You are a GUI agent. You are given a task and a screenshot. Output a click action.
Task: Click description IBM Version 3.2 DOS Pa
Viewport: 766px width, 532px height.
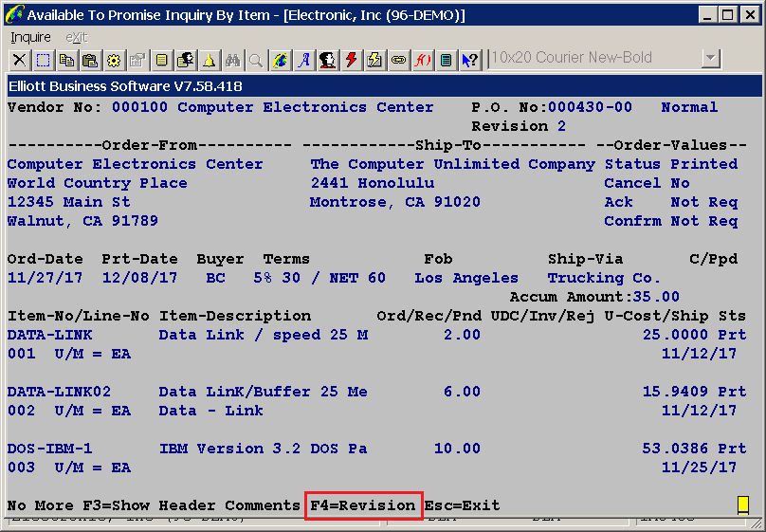[263, 448]
